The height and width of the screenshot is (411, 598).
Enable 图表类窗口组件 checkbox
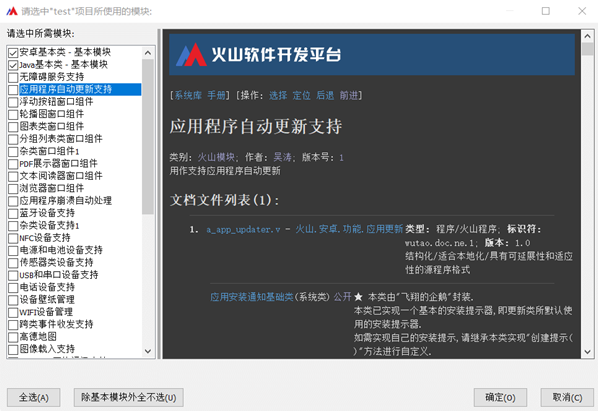[13, 127]
